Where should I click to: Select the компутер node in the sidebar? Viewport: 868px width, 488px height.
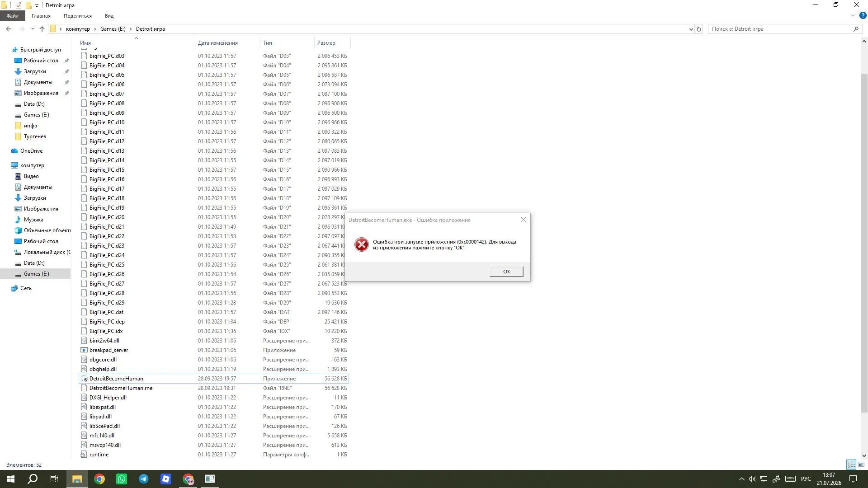[x=32, y=165]
